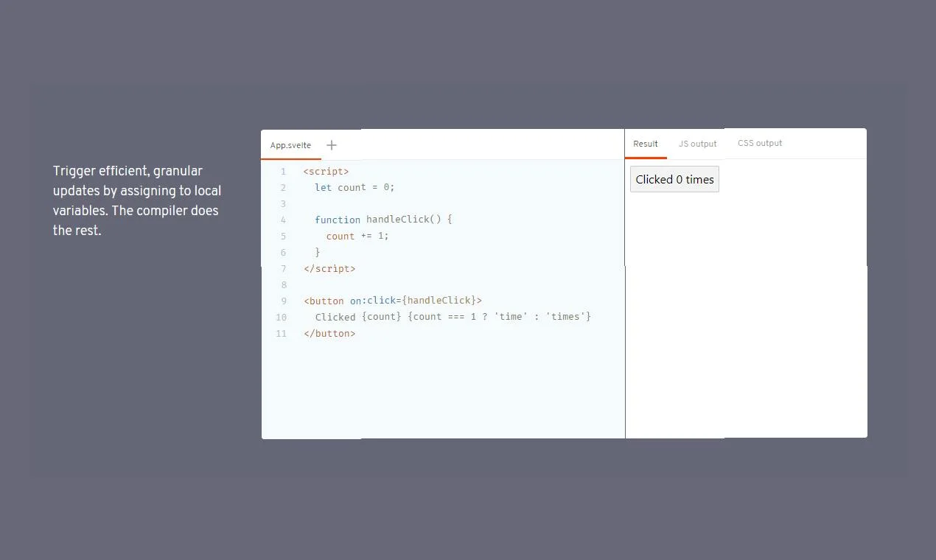Click line number 11 in the gutter
The image size is (936, 560).
pos(281,333)
